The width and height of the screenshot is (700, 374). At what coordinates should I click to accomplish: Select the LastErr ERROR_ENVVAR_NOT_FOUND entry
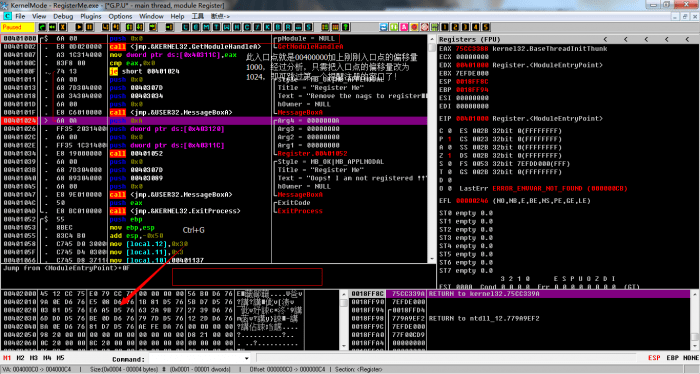coord(559,188)
